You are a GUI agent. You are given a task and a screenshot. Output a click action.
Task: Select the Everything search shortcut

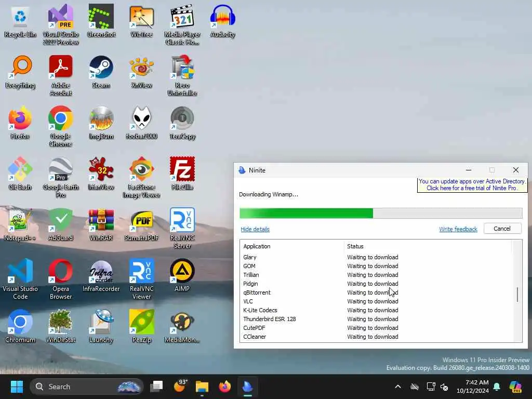20,72
